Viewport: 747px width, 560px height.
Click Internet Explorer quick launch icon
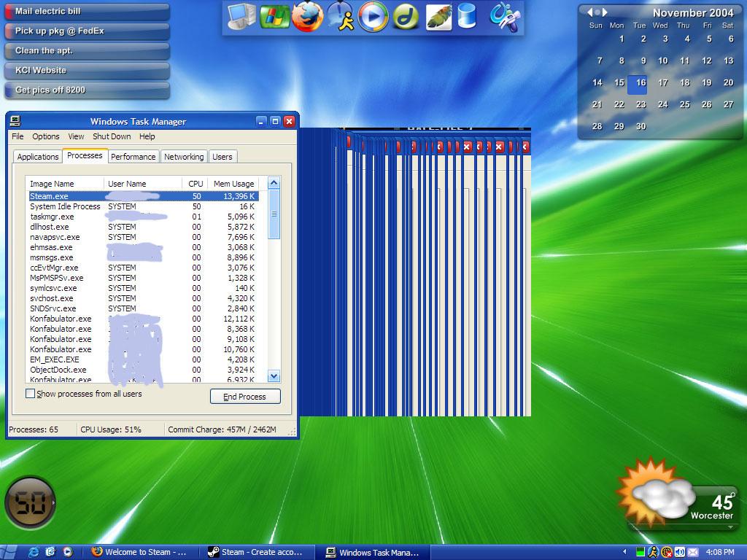pyautogui.click(x=34, y=552)
